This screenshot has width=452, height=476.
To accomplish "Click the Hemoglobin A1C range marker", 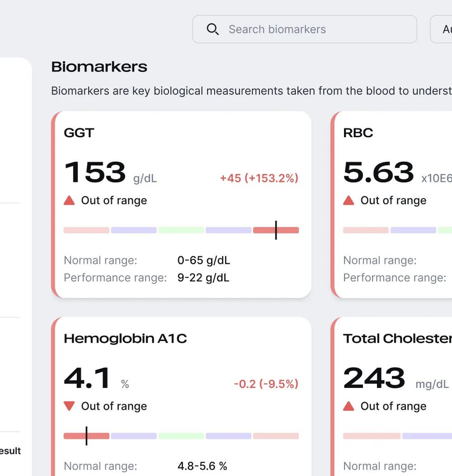I will coord(87,436).
